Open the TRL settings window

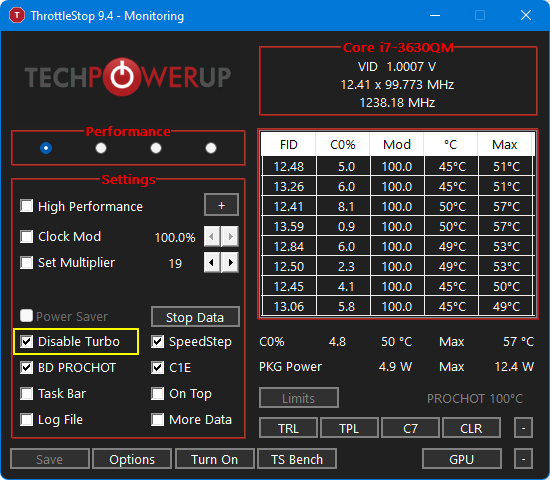pyautogui.click(x=288, y=428)
